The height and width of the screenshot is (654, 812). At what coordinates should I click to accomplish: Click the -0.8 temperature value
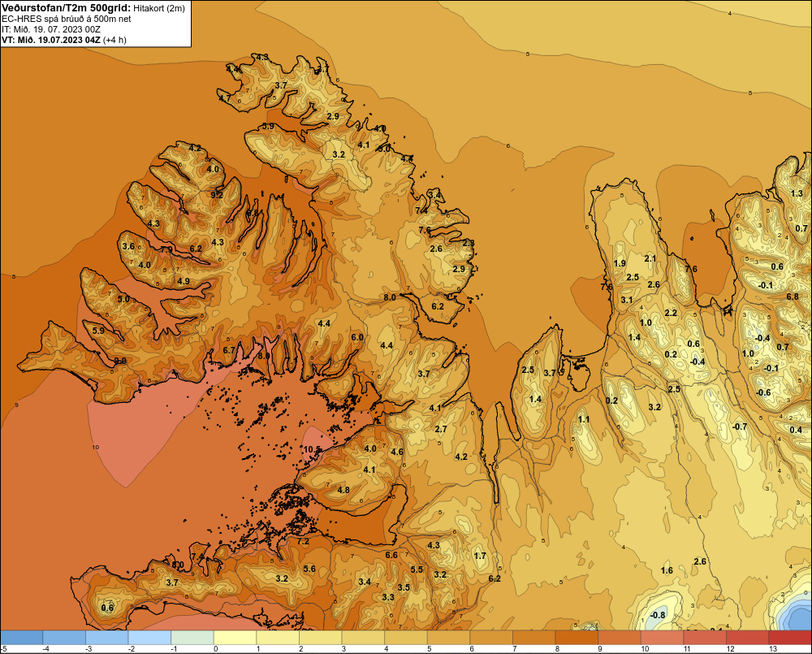pyautogui.click(x=657, y=615)
